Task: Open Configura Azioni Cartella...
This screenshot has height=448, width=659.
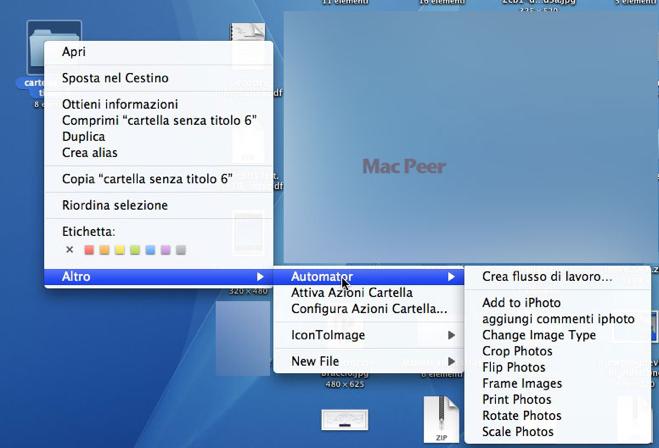Action: click(369, 309)
